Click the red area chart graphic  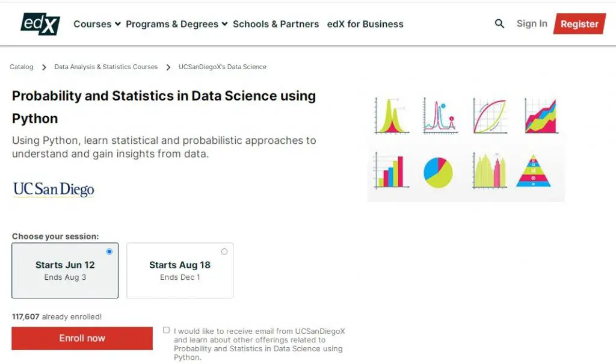coord(540,114)
